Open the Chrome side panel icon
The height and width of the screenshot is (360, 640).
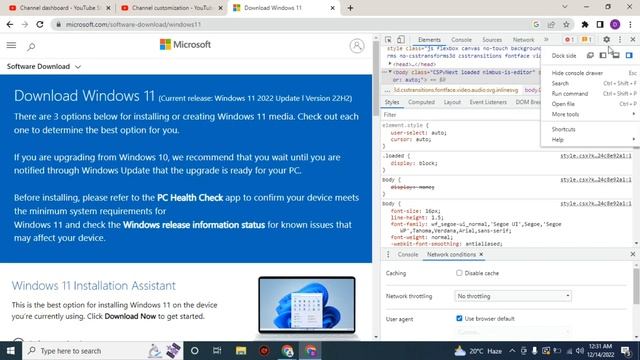600,24
